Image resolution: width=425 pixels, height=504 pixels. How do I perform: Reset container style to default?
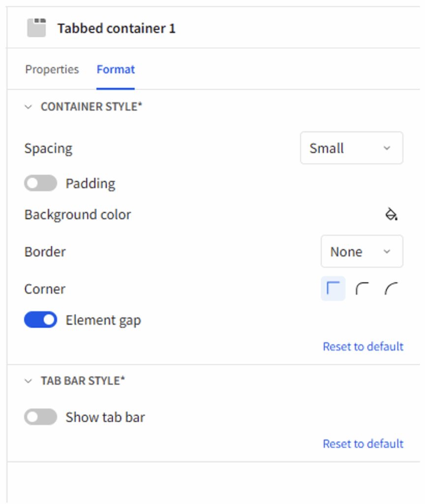click(x=363, y=346)
